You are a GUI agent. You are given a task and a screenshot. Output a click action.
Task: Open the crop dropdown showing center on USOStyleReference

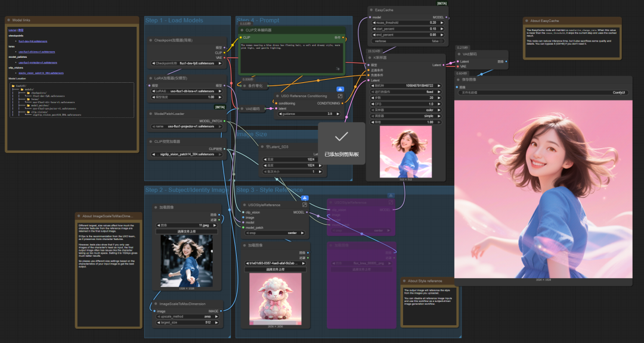[274, 233]
